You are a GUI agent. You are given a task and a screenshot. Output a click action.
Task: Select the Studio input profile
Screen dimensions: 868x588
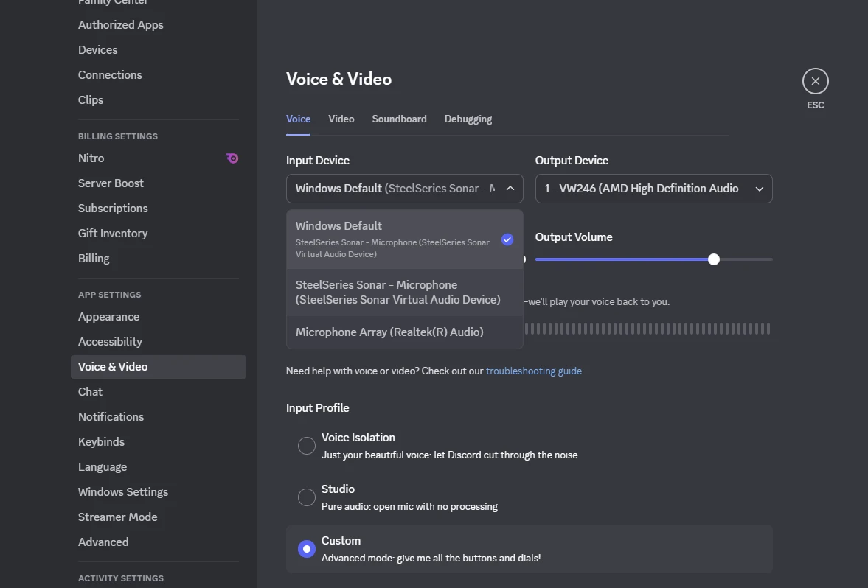coord(306,497)
